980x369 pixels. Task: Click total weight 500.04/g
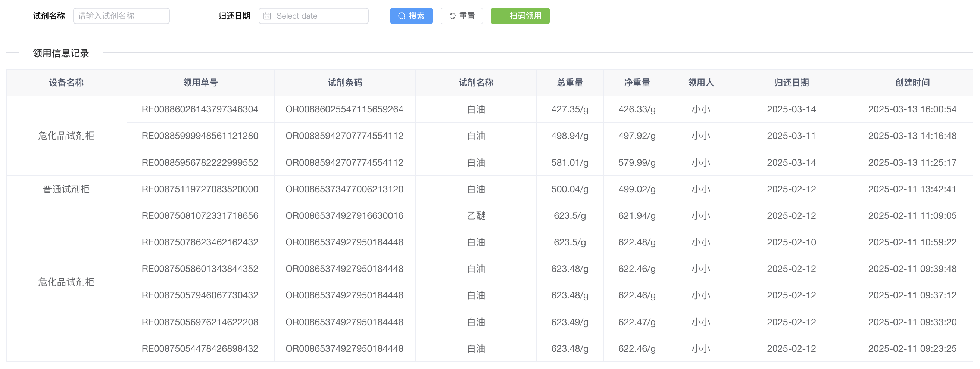pyautogui.click(x=570, y=189)
